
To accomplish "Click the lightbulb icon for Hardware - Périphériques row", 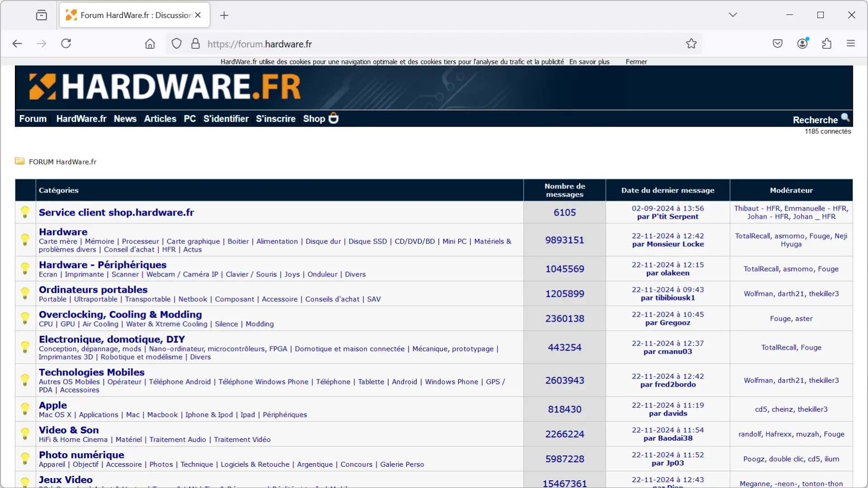I will 25,268.
